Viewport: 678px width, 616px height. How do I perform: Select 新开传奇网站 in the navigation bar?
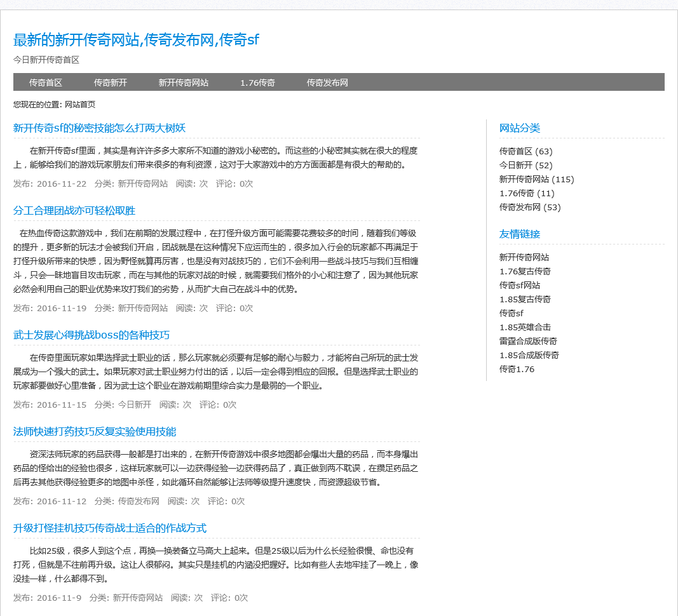point(184,83)
